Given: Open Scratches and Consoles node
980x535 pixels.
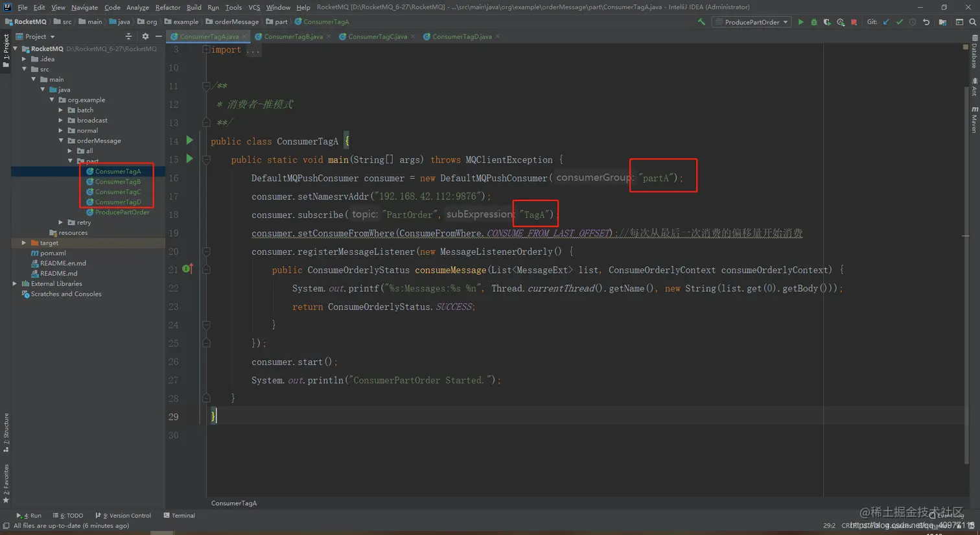Looking at the screenshot, I should click(65, 294).
